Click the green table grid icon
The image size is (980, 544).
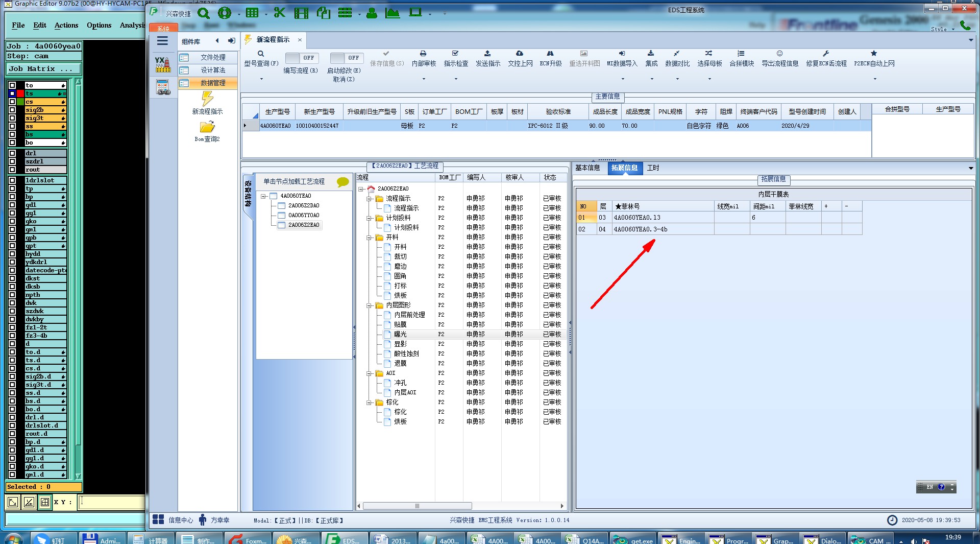tap(252, 13)
